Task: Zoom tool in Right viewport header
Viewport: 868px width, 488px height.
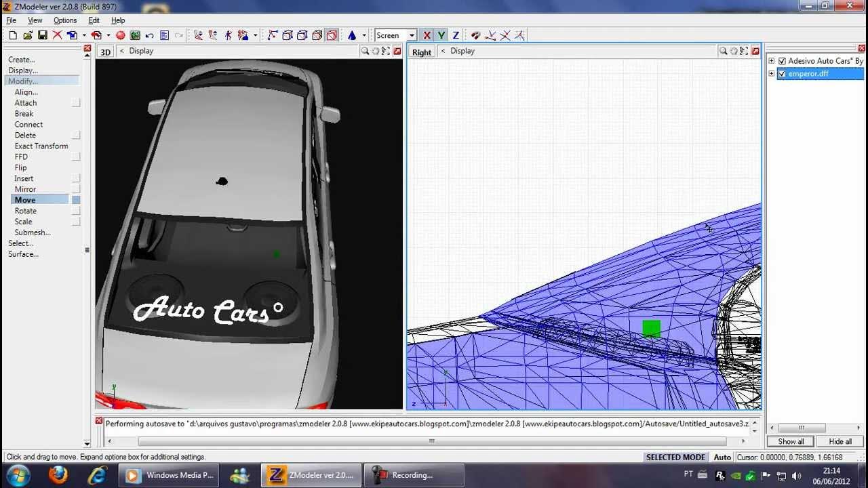Action: 723,51
